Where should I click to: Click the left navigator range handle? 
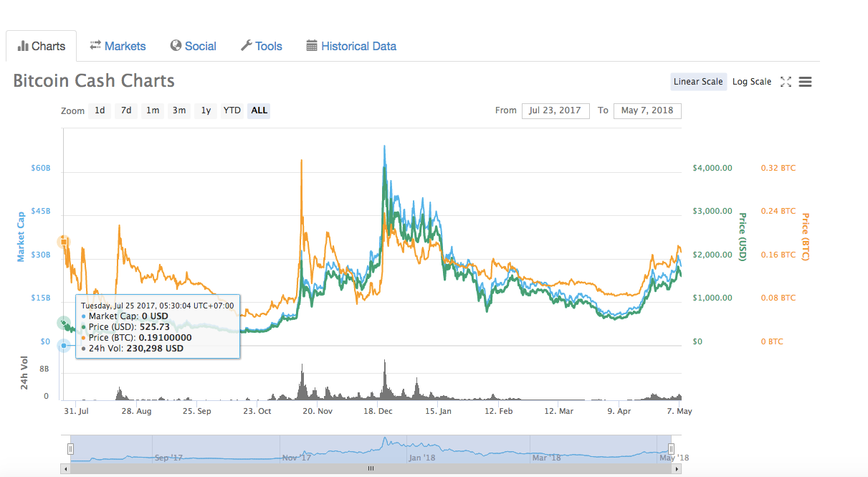click(x=70, y=449)
